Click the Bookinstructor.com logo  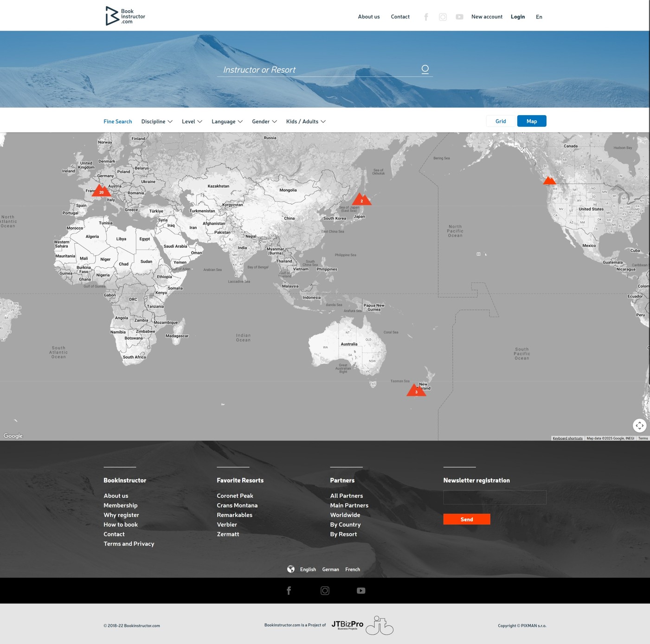[125, 16]
